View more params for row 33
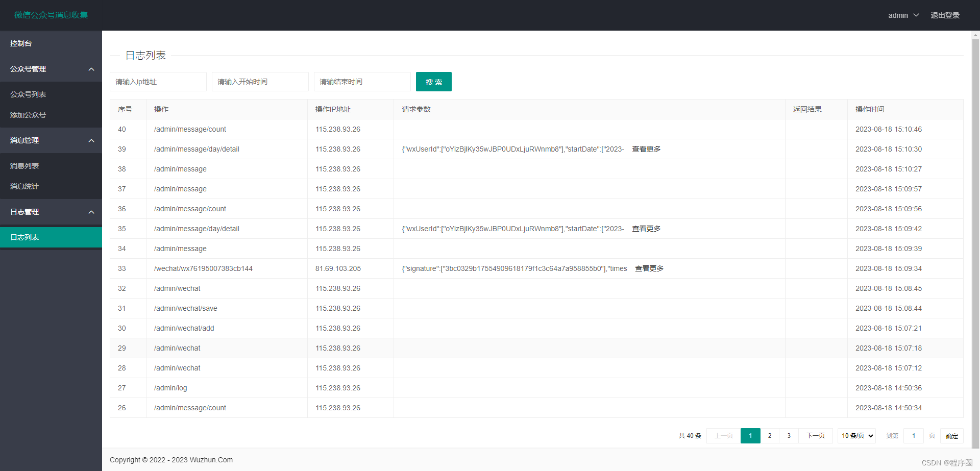The height and width of the screenshot is (471, 980). click(x=649, y=268)
